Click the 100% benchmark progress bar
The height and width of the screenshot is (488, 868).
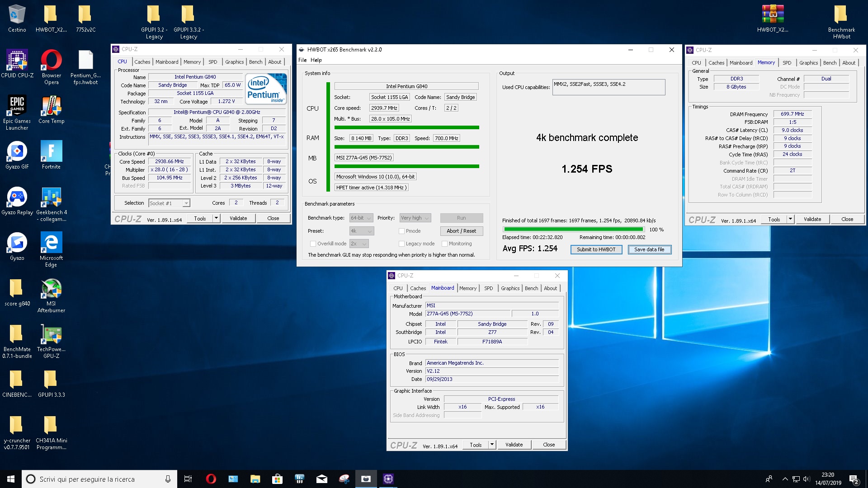click(x=573, y=230)
